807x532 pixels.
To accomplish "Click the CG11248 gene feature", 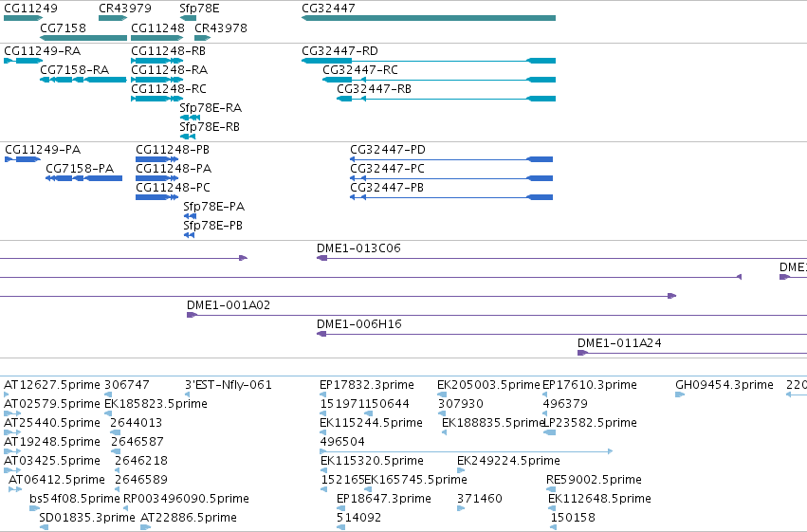I will pyautogui.click(x=157, y=38).
